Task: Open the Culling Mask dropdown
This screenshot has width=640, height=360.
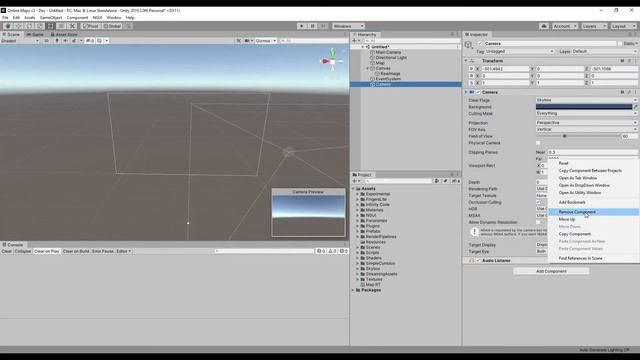Action: [587, 113]
